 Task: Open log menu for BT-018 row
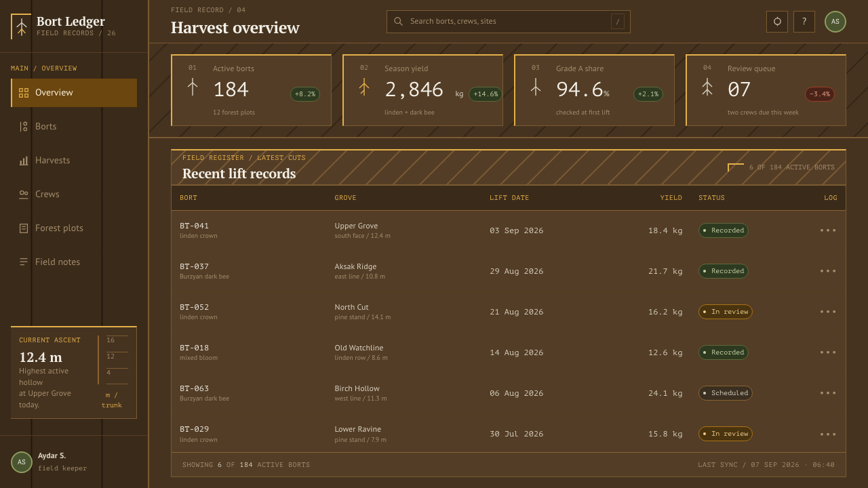(828, 352)
